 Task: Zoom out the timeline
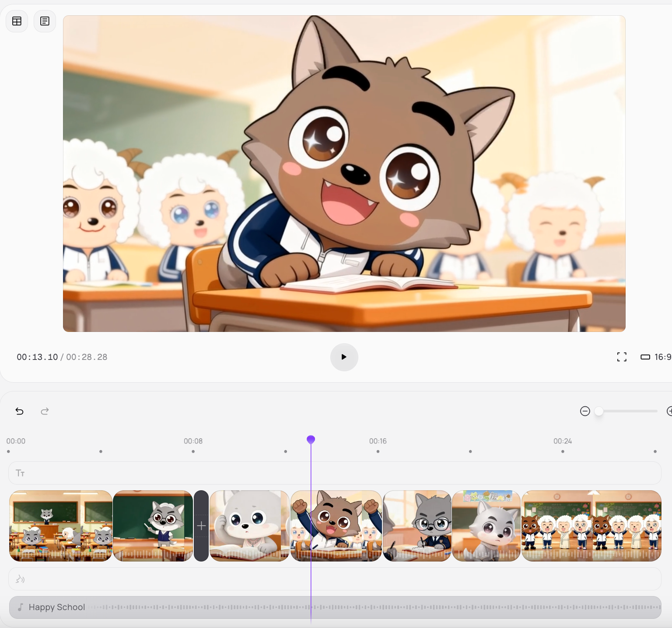click(585, 411)
